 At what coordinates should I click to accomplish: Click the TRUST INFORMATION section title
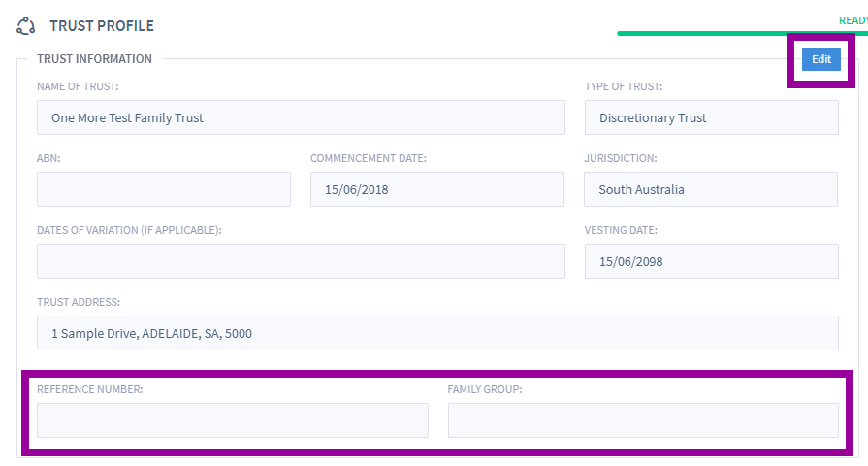(94, 58)
